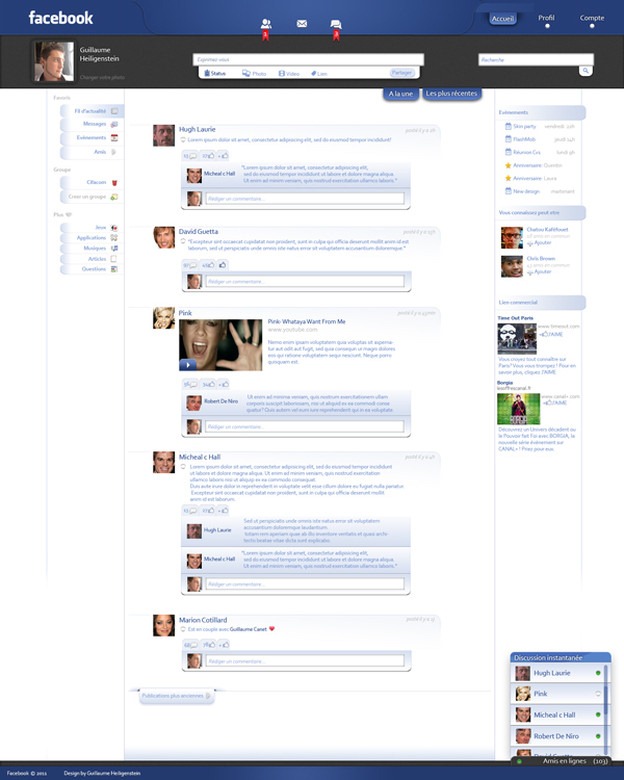Load older posts via Publications plus anciennes
The width and height of the screenshot is (624, 780).
[177, 696]
